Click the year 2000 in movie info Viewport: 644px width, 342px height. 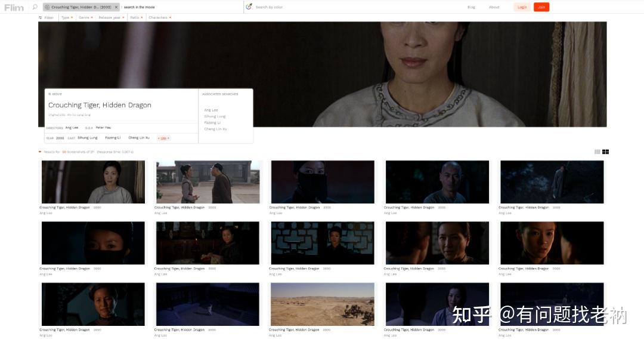point(60,138)
